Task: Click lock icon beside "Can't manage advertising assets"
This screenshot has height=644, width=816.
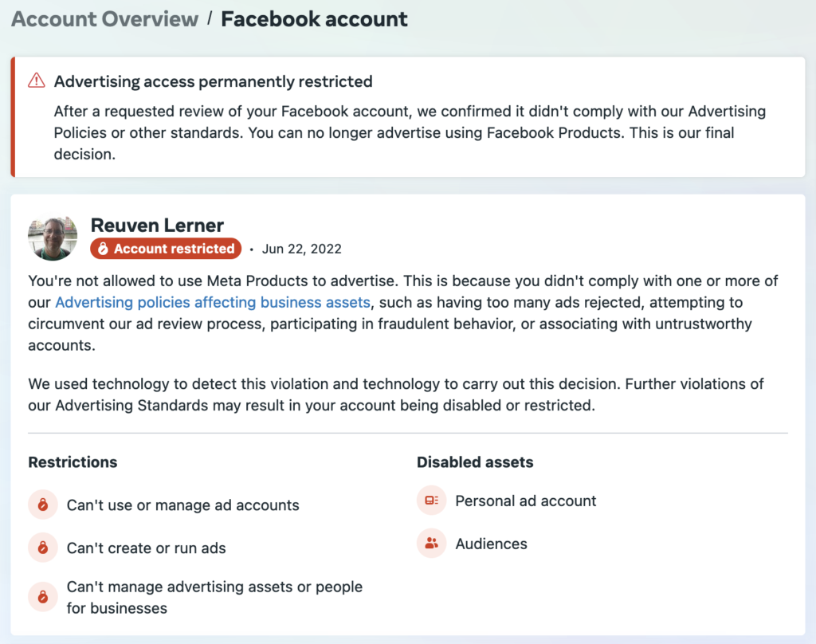Action: [x=43, y=597]
